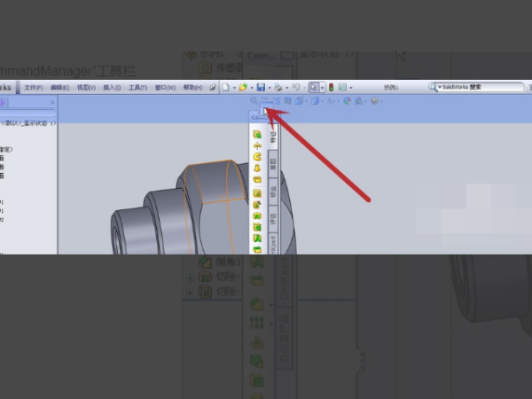Click the Save disk icon
Image resolution: width=532 pixels, height=399 pixels.
[x=261, y=88]
